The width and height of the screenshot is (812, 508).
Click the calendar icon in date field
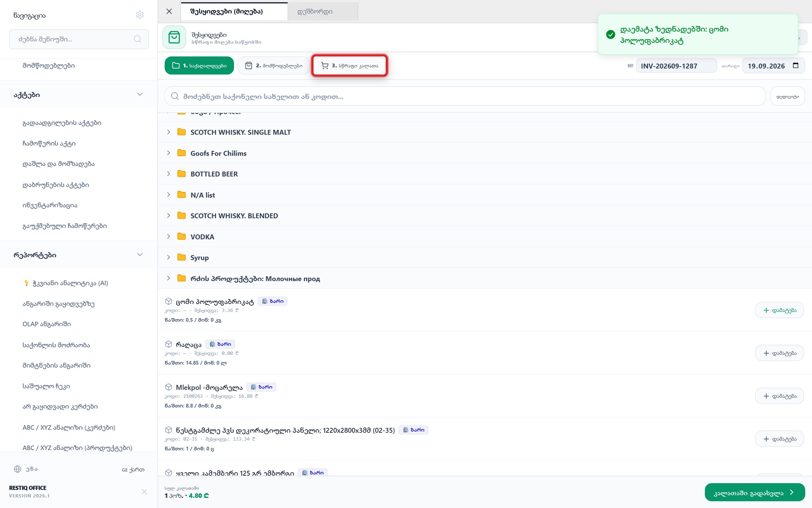pos(795,65)
